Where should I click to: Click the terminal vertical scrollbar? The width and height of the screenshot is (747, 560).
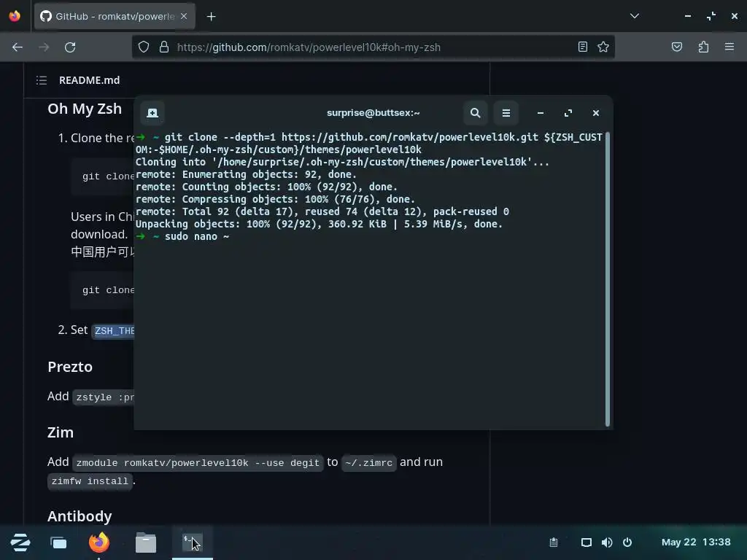pyautogui.click(x=608, y=279)
